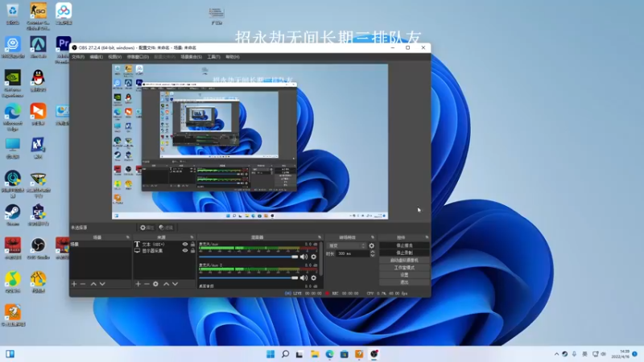This screenshot has height=362, width=644.
Task: Open source properties gear below Sources list
Action: 155,284
